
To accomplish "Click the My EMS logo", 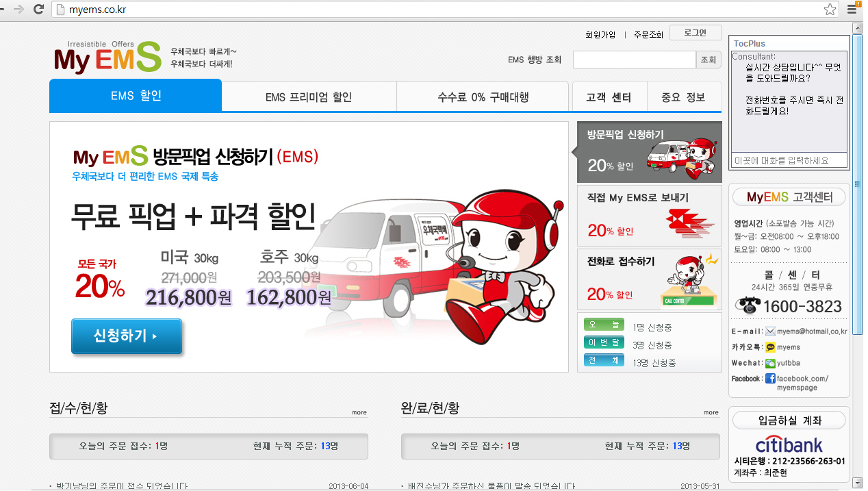I will pyautogui.click(x=107, y=57).
